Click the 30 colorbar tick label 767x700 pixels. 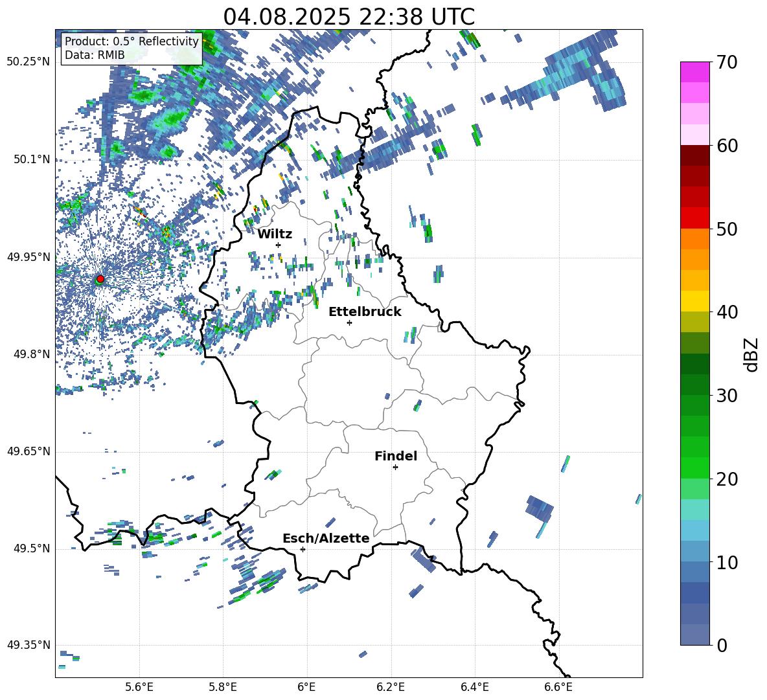727,396
